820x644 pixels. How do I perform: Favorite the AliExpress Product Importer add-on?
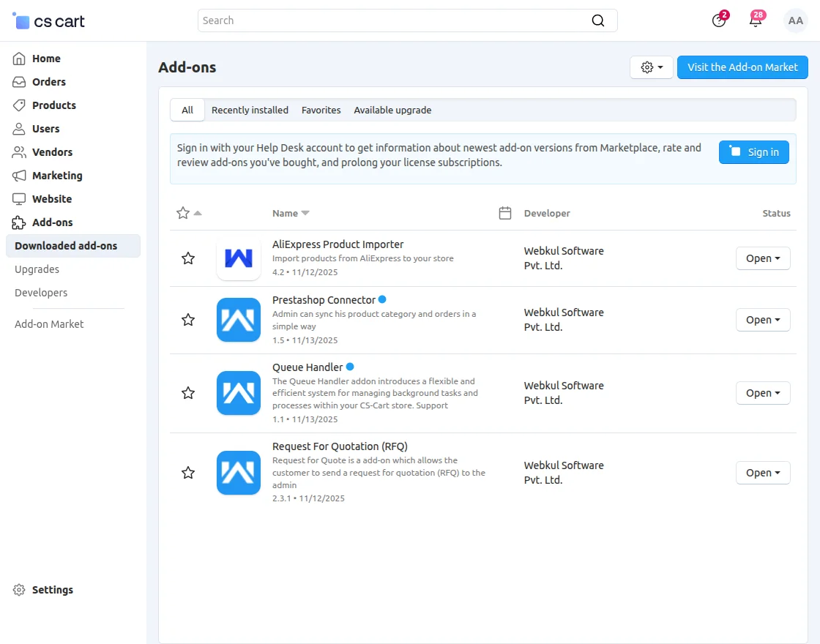point(188,258)
